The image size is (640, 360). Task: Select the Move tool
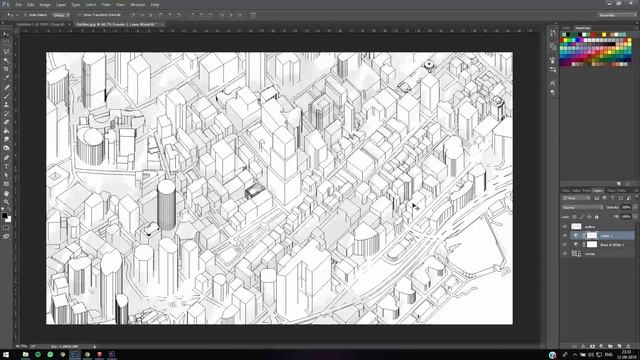point(6,33)
